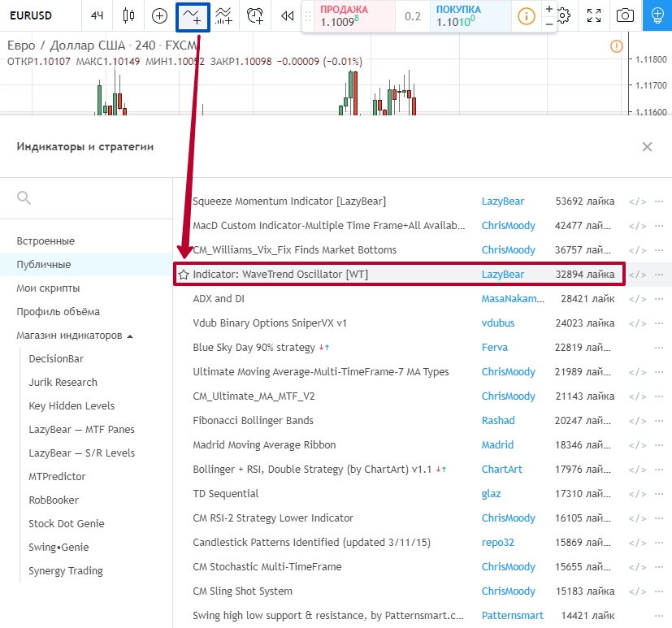672x628 pixels.
Task: Open ChrisMoody author link for MacD indicator
Action: point(508,226)
